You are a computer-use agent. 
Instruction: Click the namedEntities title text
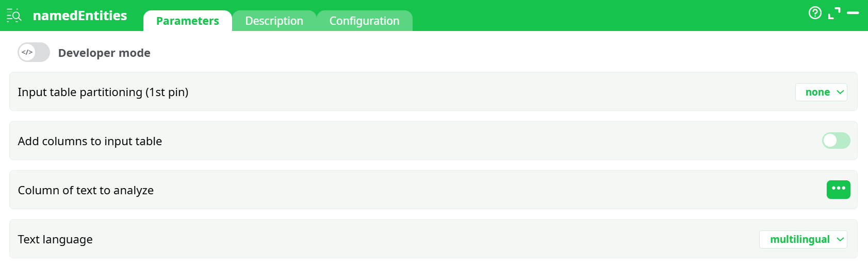(80, 16)
